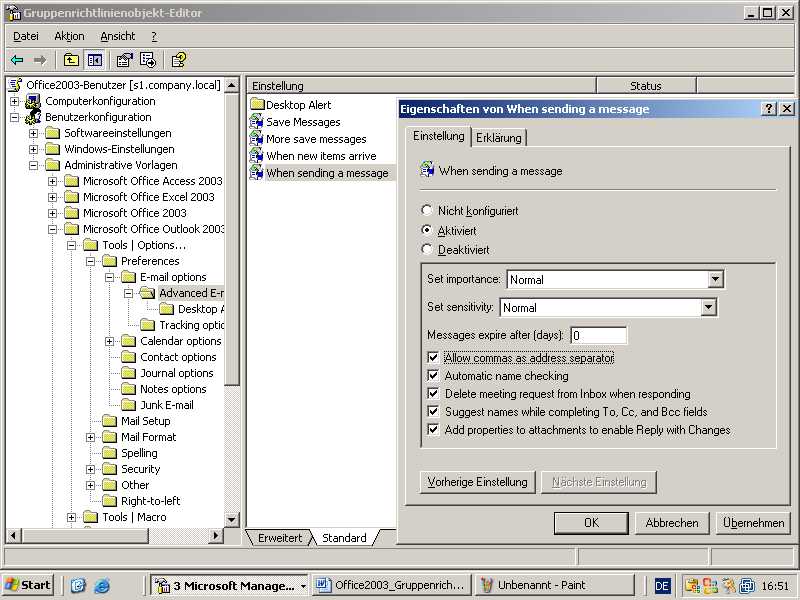Image resolution: width=800 pixels, height=600 pixels.
Task: Collapse Microsoft Office Outlook 2003 node
Action: 53,229
